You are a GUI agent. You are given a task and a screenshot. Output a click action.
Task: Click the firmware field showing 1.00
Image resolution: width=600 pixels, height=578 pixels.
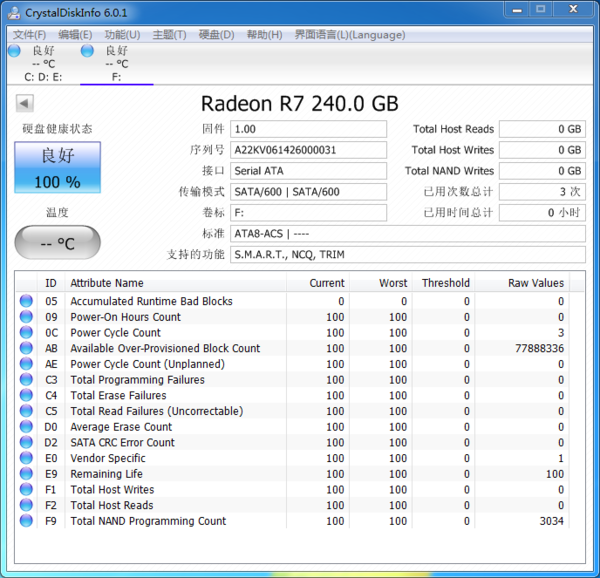(308, 129)
